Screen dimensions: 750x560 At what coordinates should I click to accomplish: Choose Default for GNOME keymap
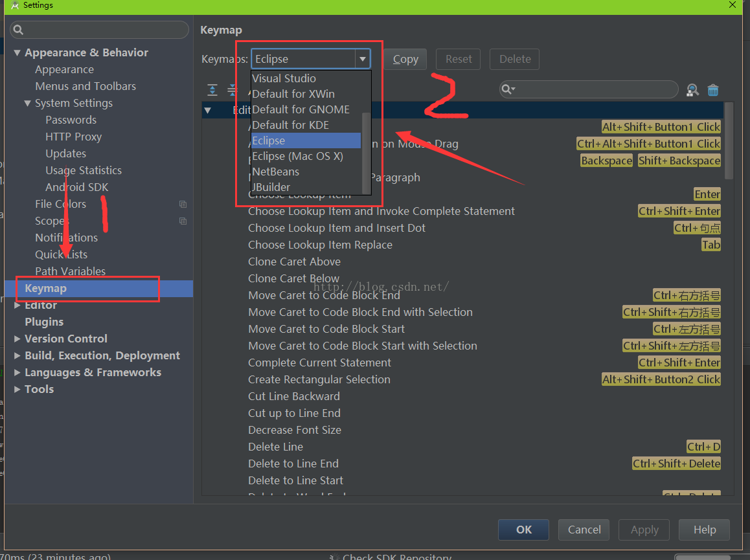tap(306, 109)
